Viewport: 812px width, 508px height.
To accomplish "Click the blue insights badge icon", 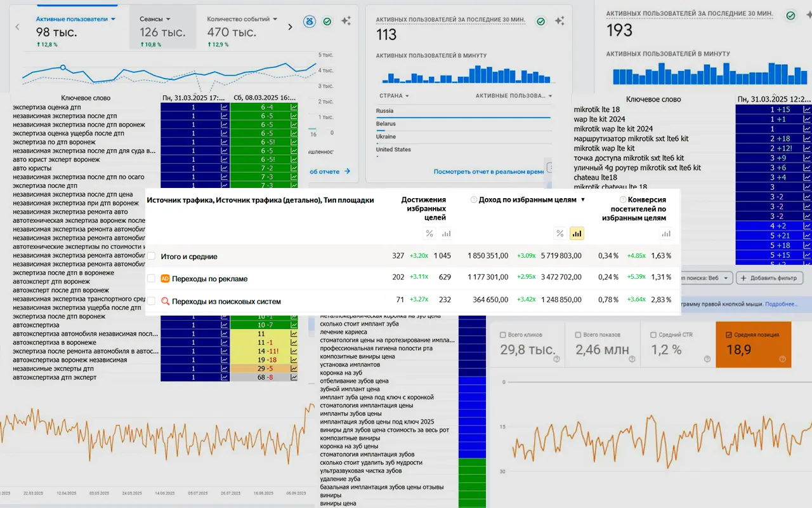I will click(x=309, y=22).
